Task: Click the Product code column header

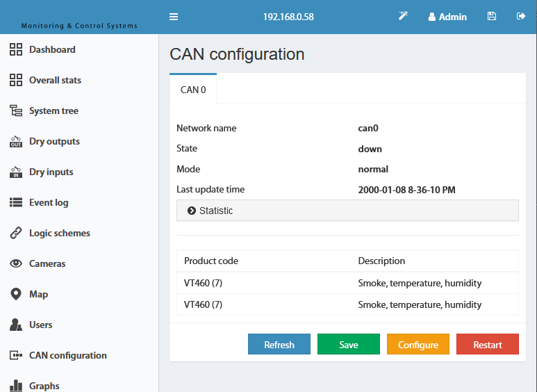Action: pos(211,261)
